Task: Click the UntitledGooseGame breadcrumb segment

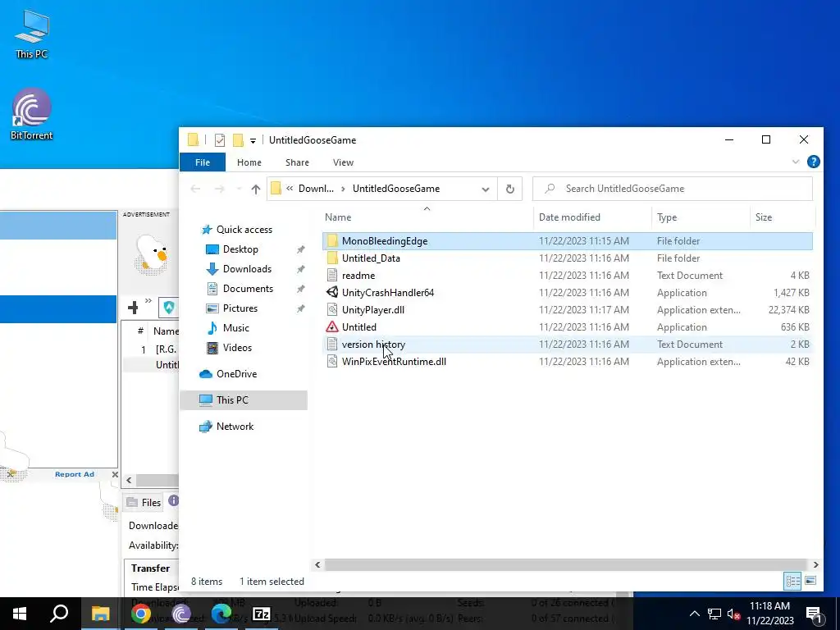Action: (x=396, y=189)
